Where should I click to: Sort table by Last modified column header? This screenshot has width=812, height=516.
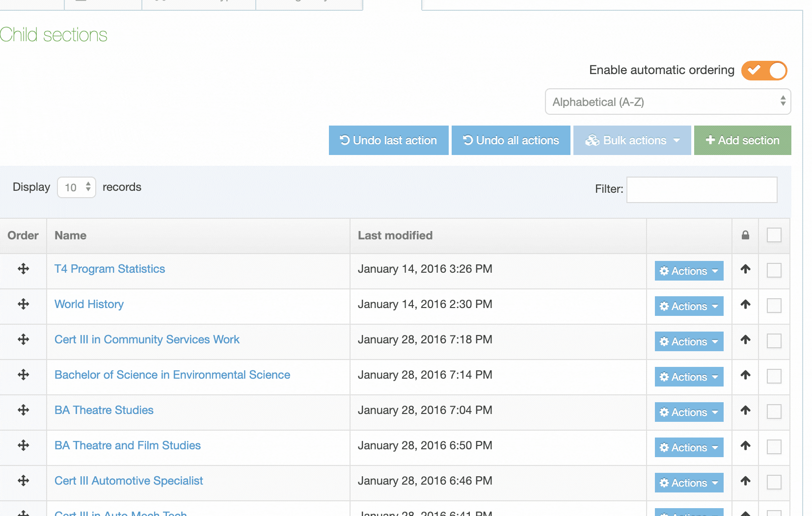(x=395, y=235)
